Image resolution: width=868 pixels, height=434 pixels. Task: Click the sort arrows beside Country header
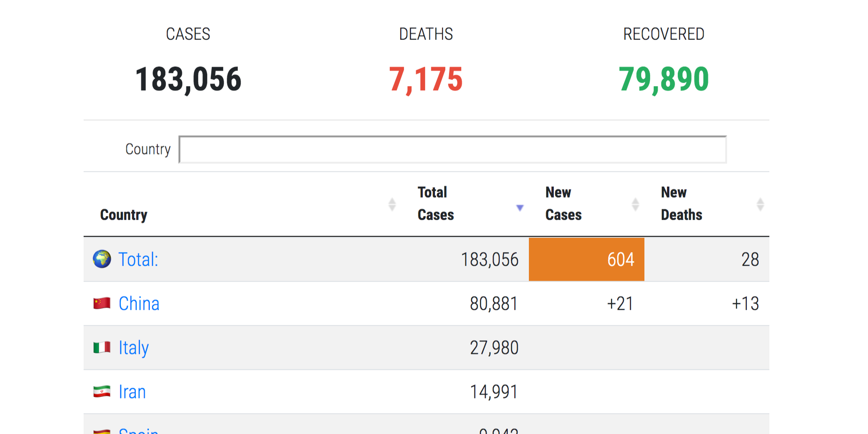pos(393,204)
